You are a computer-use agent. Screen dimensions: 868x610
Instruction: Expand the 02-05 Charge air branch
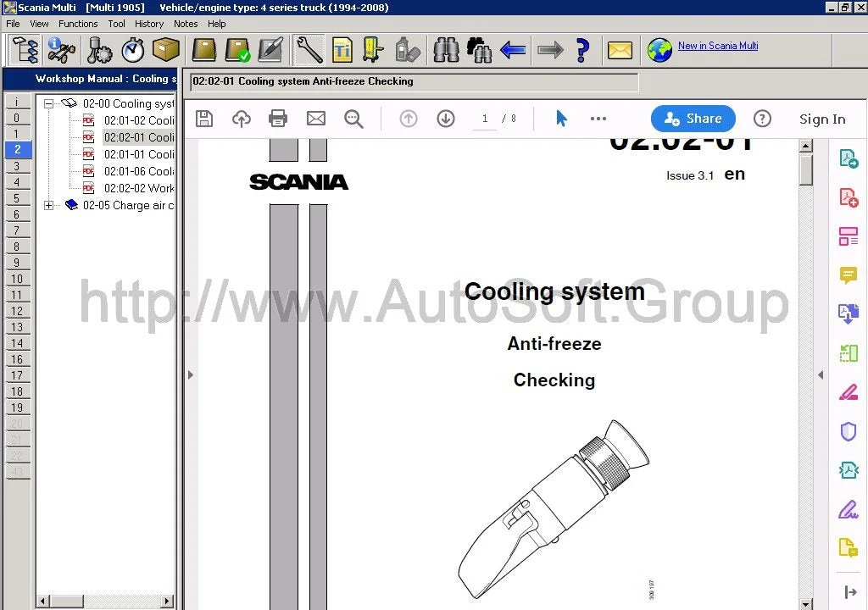click(49, 205)
